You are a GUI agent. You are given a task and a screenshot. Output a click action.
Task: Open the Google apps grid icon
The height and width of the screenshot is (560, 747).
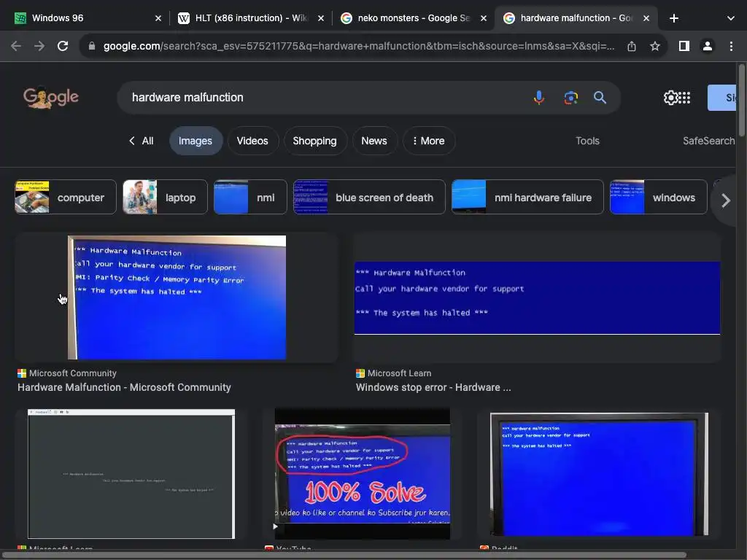coord(684,98)
